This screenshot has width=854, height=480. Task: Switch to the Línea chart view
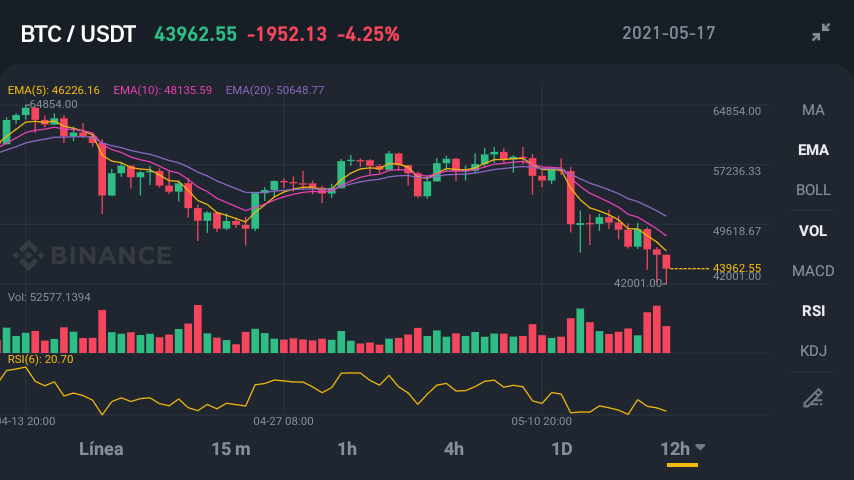click(x=101, y=449)
